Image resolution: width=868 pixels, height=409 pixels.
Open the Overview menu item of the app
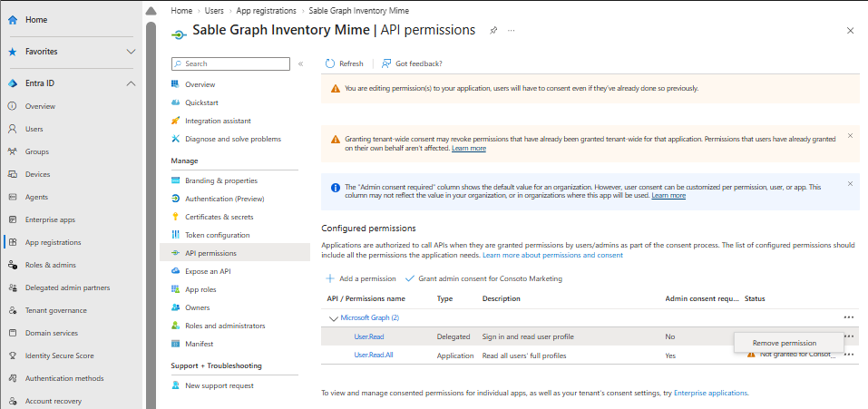[200, 84]
